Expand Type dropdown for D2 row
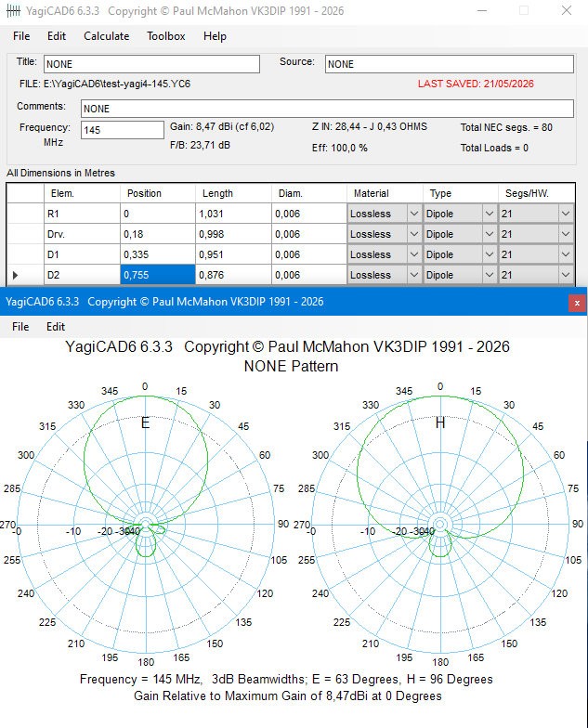 489,275
